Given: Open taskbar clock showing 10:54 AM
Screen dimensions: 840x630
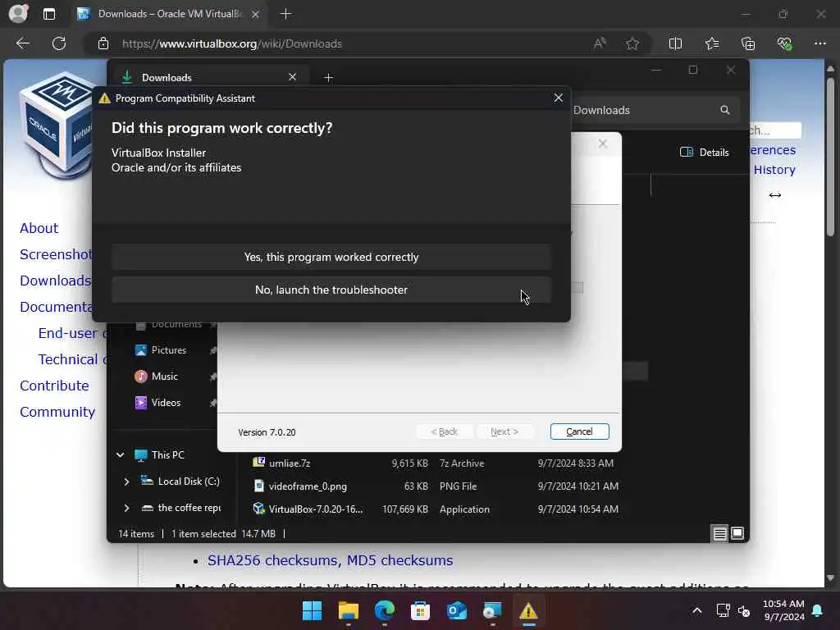Looking at the screenshot, I should 783,610.
